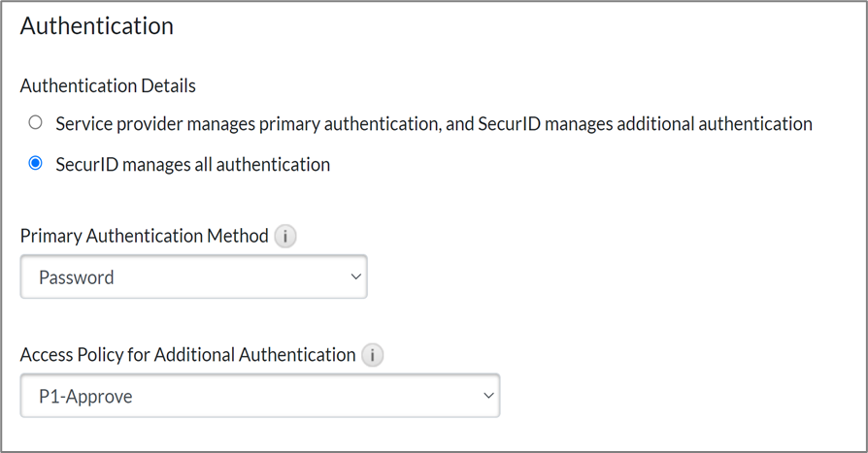Click the empty area right of Password dropdown
The width and height of the screenshot is (868, 453).
tap(602, 278)
